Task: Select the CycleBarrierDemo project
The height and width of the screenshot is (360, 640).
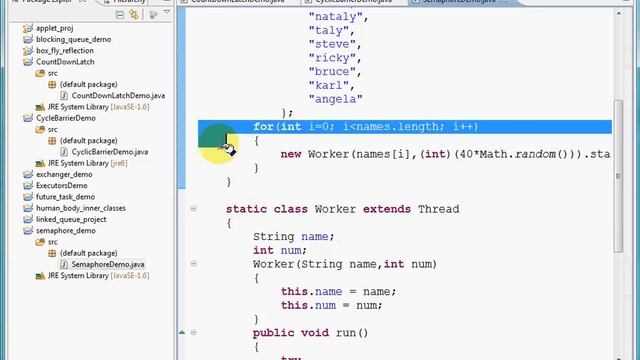Action: 66,118
